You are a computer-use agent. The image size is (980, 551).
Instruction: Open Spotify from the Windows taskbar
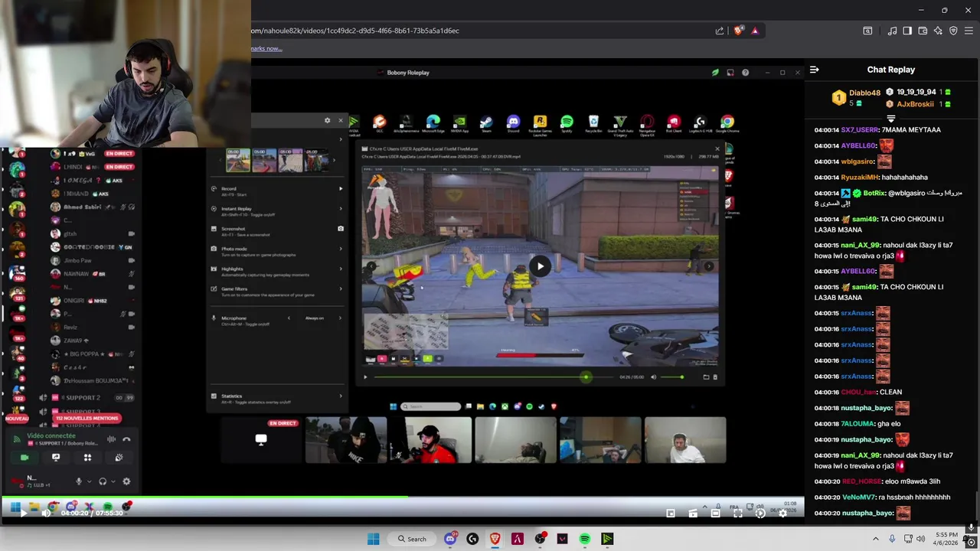tap(585, 539)
